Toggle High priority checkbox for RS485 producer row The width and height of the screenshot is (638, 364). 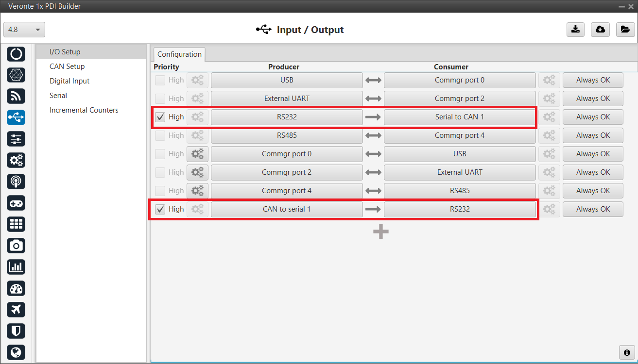[x=160, y=135]
